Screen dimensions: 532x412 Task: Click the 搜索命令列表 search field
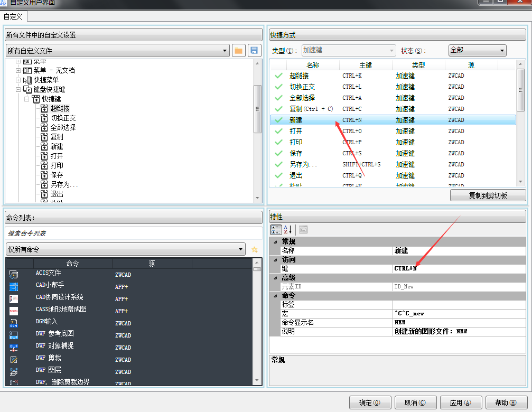(x=133, y=233)
